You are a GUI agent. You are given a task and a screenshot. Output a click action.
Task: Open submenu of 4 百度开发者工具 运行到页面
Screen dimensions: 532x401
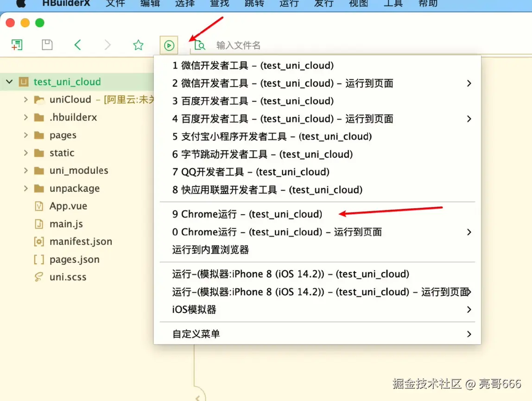click(x=469, y=119)
